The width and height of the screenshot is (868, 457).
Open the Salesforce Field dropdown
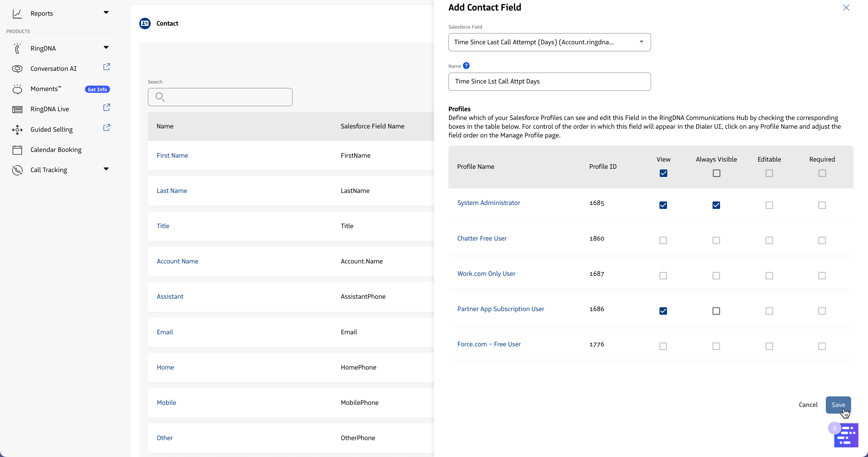coord(641,42)
